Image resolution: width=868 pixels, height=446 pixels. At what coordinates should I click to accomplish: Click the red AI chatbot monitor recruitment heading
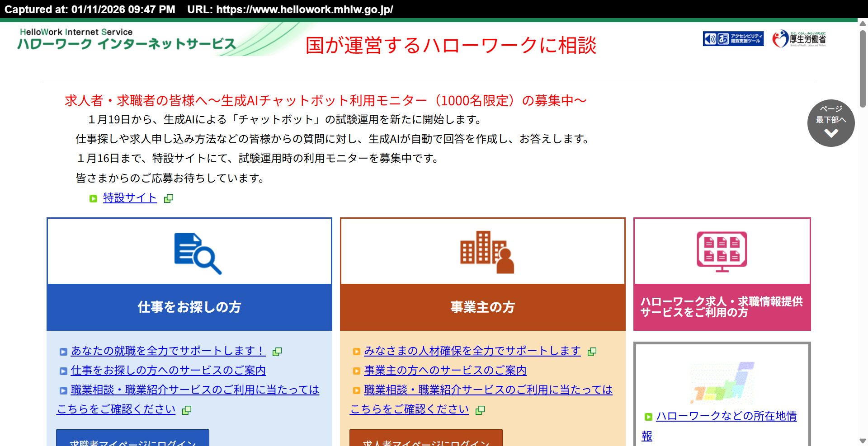pos(325,100)
